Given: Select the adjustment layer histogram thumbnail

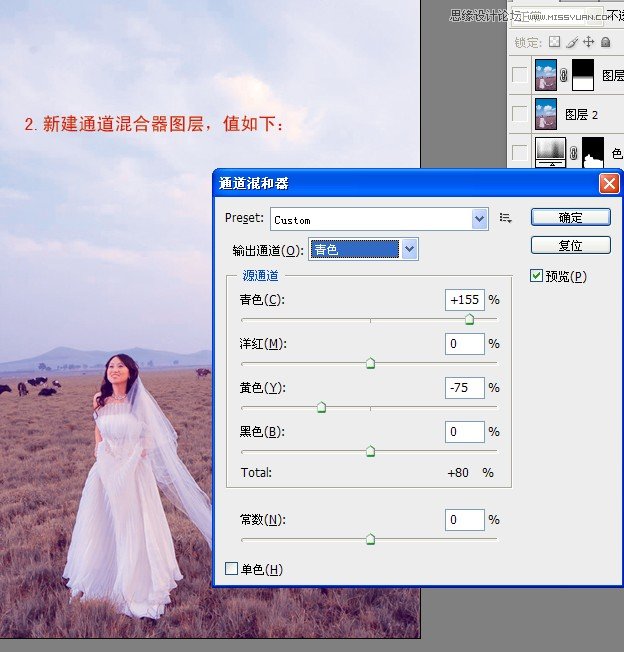Looking at the screenshot, I should (550, 152).
